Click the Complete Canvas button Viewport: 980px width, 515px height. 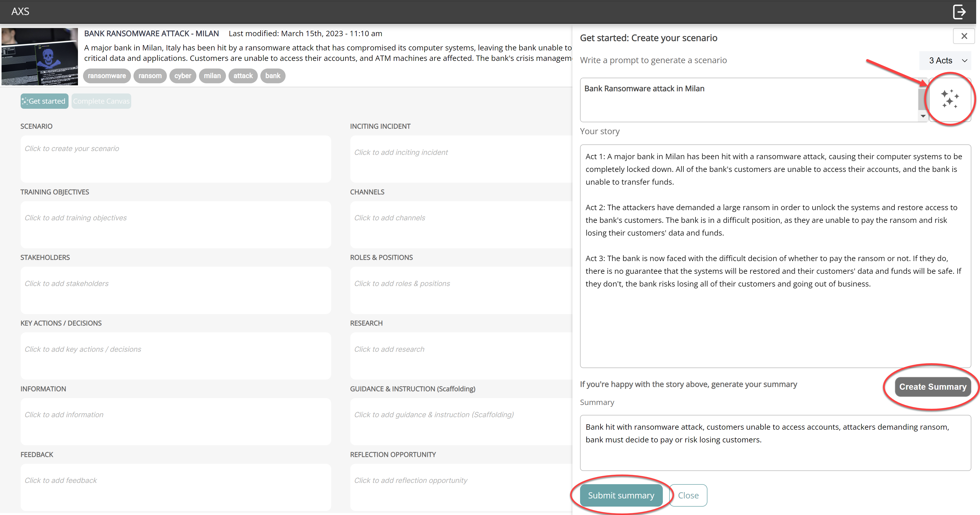point(101,101)
